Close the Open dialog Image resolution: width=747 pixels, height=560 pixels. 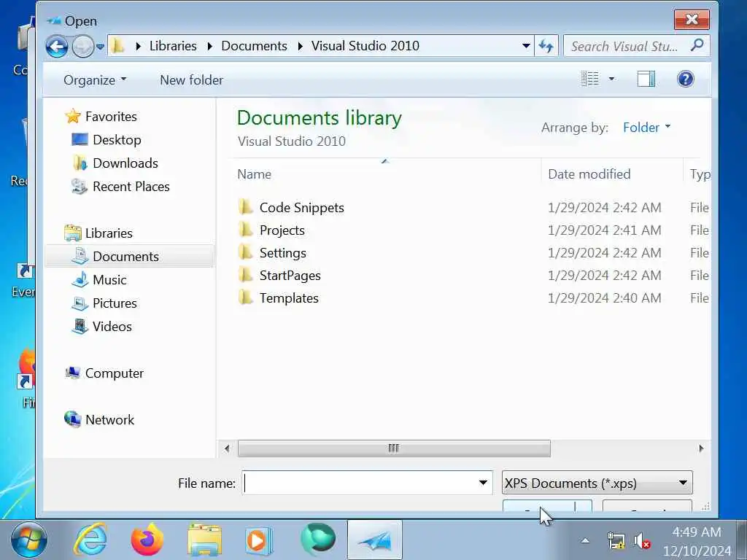tap(692, 20)
